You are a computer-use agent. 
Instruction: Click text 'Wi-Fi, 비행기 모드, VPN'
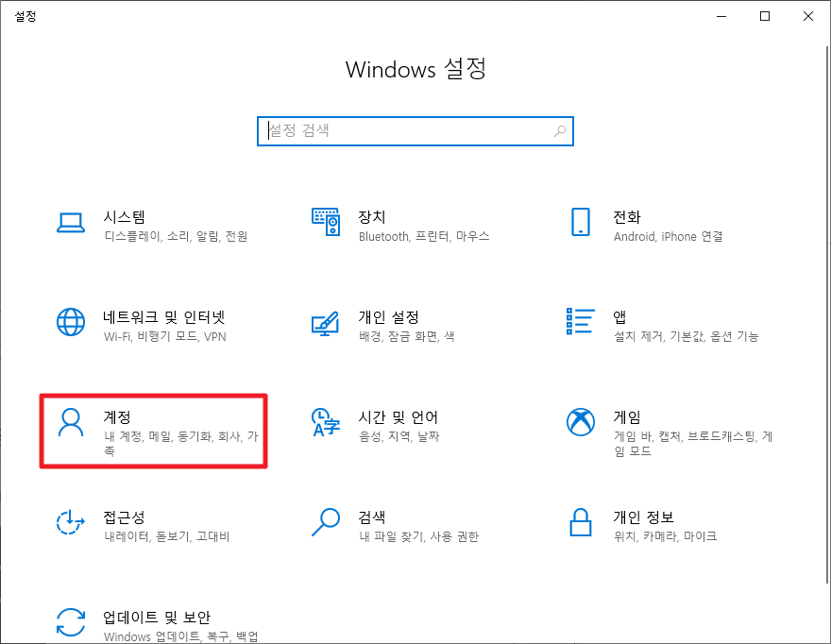[x=165, y=336]
